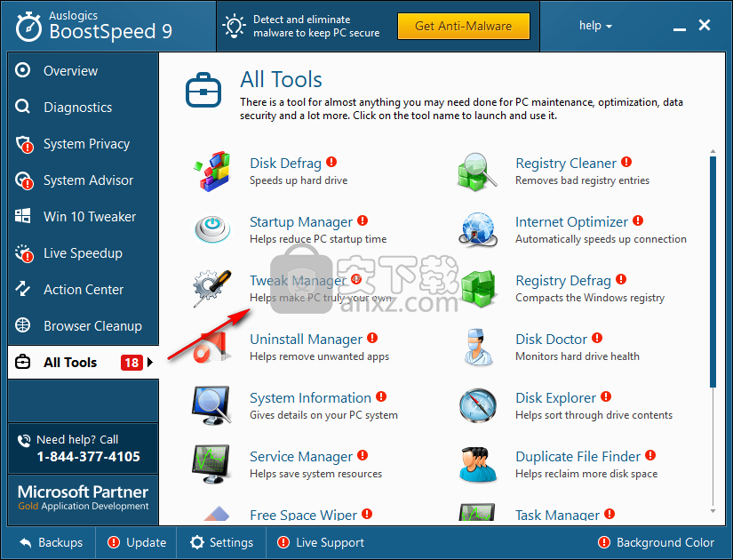Launch the Registry Defrag link
Screen dimensions: 733x560
pos(563,281)
